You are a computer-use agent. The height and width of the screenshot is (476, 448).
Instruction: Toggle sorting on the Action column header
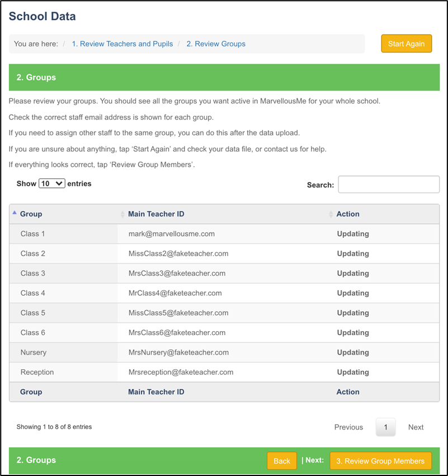coord(347,214)
